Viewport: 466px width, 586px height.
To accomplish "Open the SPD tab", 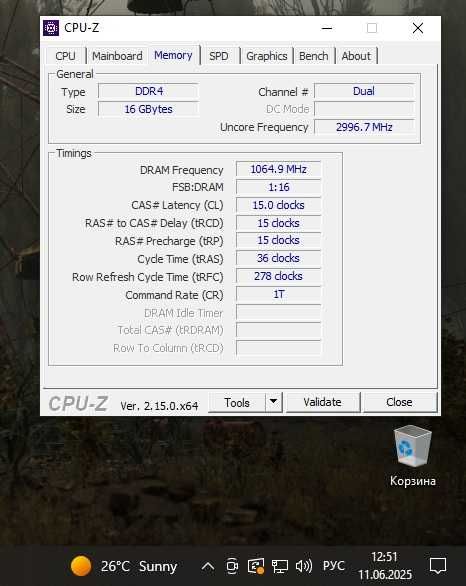I will click(x=219, y=56).
